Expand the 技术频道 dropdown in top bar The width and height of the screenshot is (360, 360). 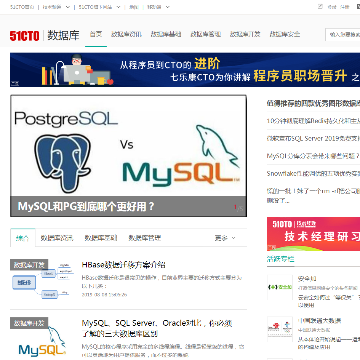(x=56, y=7)
